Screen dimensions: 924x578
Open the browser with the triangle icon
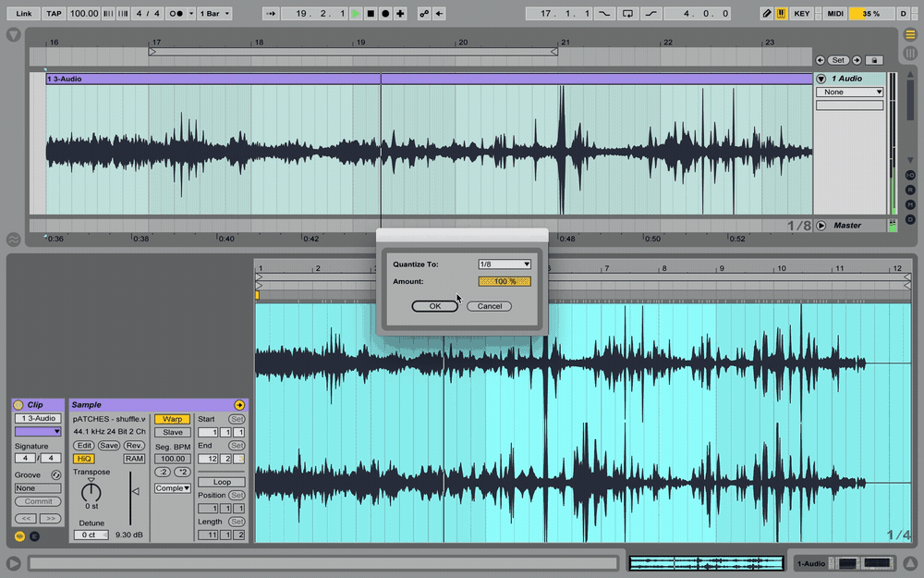tap(14, 35)
